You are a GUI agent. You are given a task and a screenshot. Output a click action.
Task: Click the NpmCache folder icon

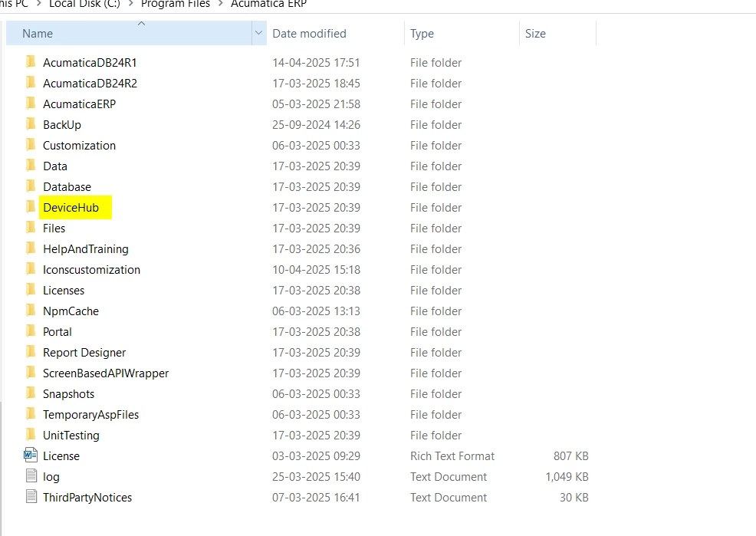[x=31, y=311]
